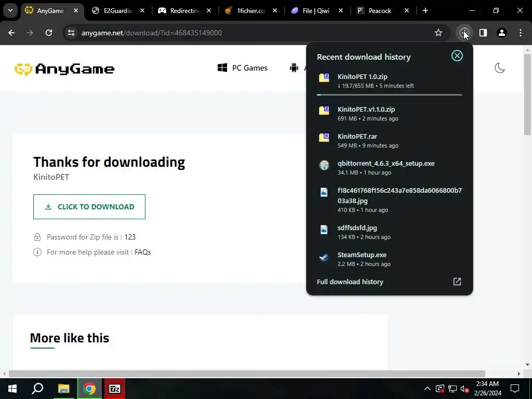The height and width of the screenshot is (399, 532).
Task: Click the KinitoPET 1.0.zip download progress bar
Action: click(390, 95)
